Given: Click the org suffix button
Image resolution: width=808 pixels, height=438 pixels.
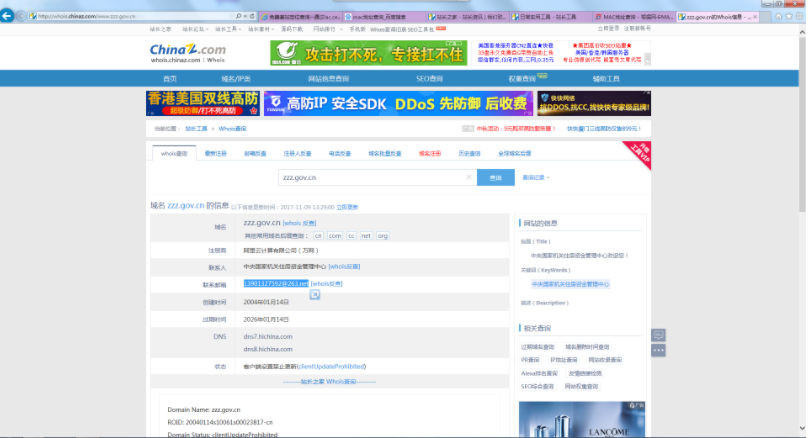Looking at the screenshot, I should click(x=382, y=235).
